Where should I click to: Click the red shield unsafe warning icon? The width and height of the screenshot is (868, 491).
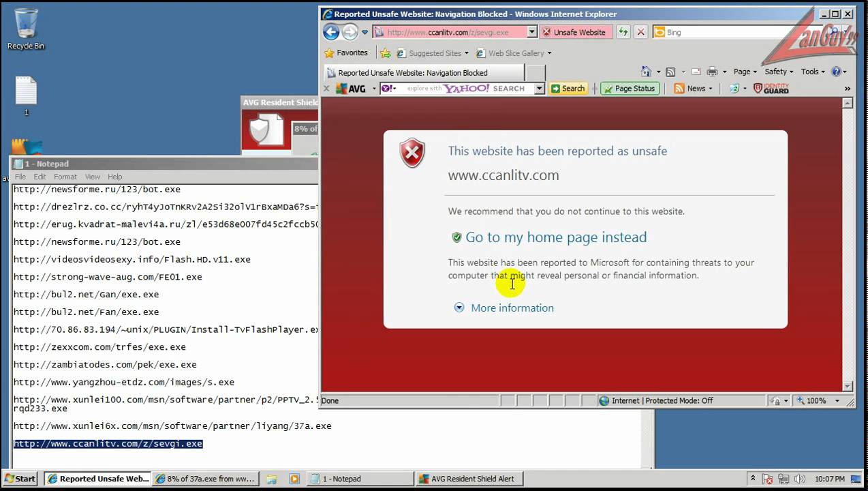pyautogui.click(x=412, y=153)
